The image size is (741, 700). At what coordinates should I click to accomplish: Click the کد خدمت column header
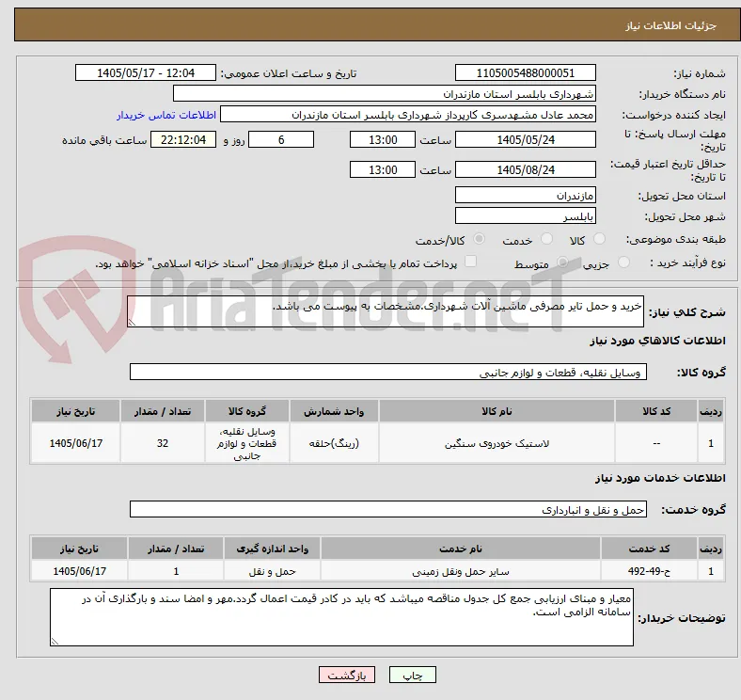(649, 549)
